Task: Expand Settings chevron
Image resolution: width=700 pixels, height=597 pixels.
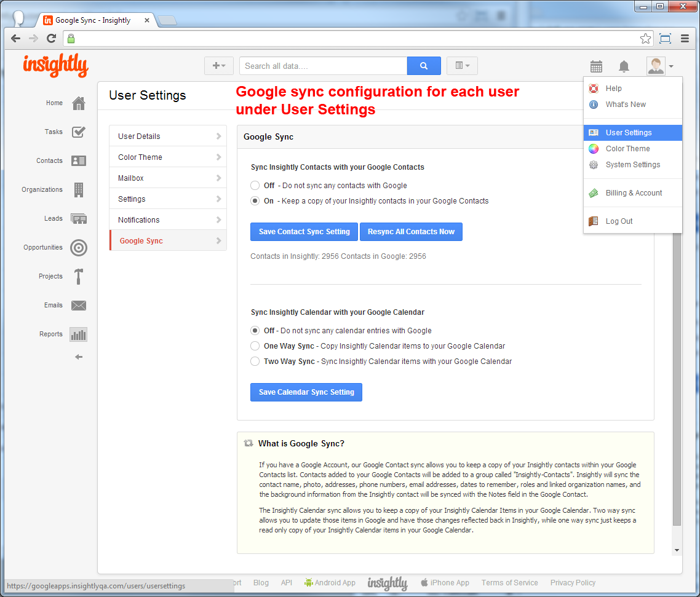Action: [219, 199]
